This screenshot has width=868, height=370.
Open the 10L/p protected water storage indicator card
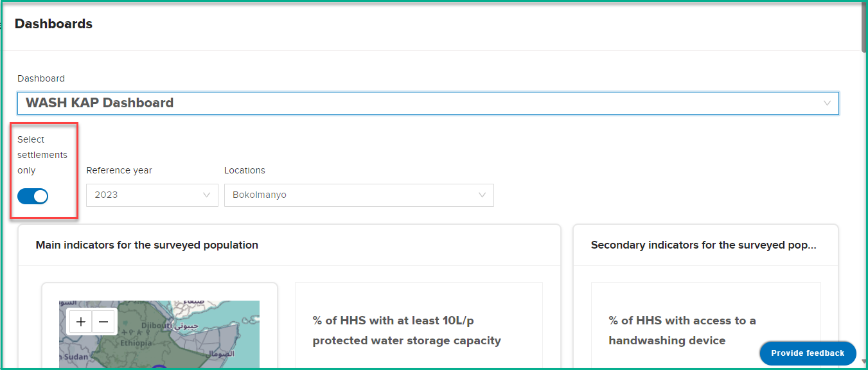point(418,326)
